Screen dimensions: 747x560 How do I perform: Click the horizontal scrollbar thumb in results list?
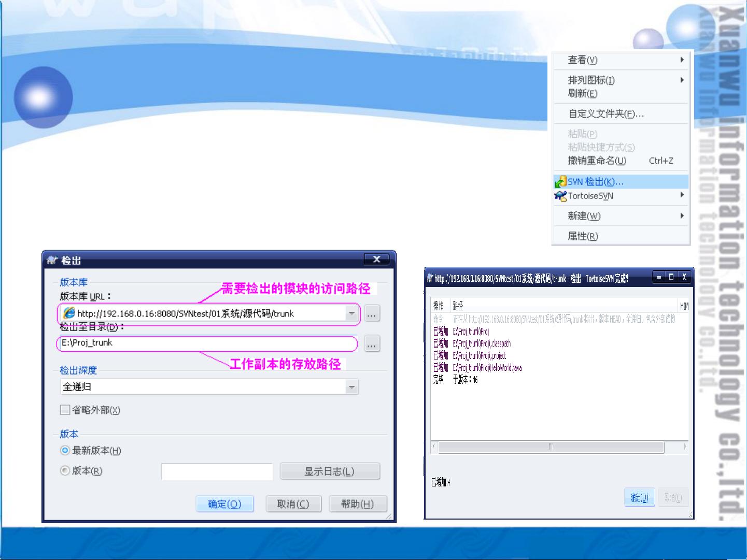[x=551, y=447]
